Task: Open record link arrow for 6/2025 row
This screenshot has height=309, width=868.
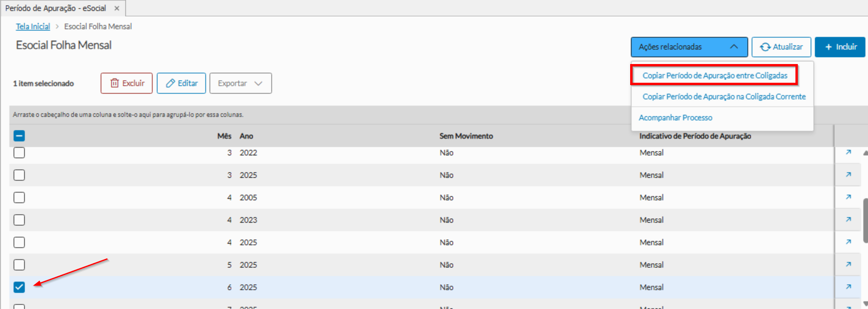Action: coord(848,287)
